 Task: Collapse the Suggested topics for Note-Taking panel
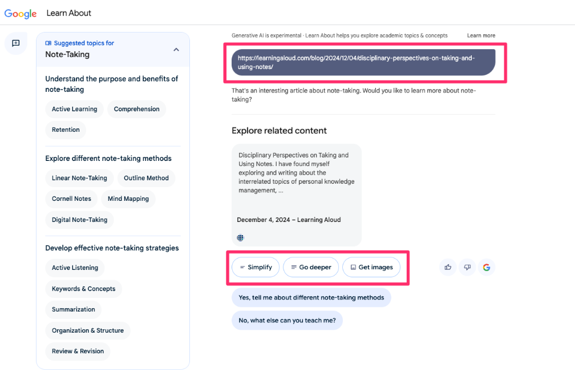[176, 50]
